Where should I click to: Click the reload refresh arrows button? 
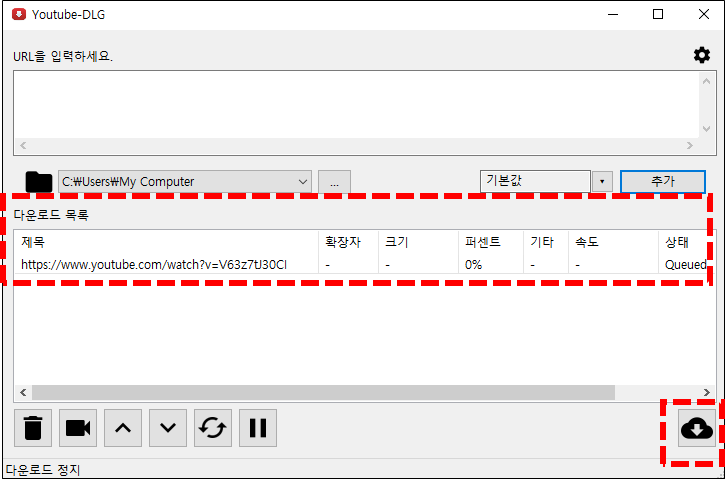pyautogui.click(x=213, y=428)
